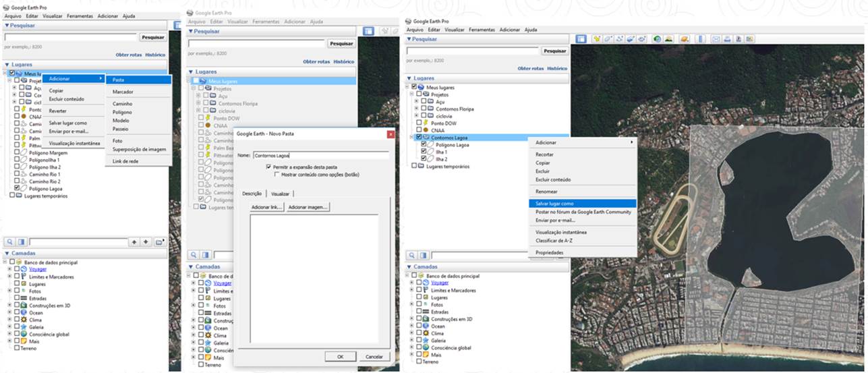Click Ponto DOW pin icon in right window
This screenshot has height=373, width=868.
pos(427,123)
